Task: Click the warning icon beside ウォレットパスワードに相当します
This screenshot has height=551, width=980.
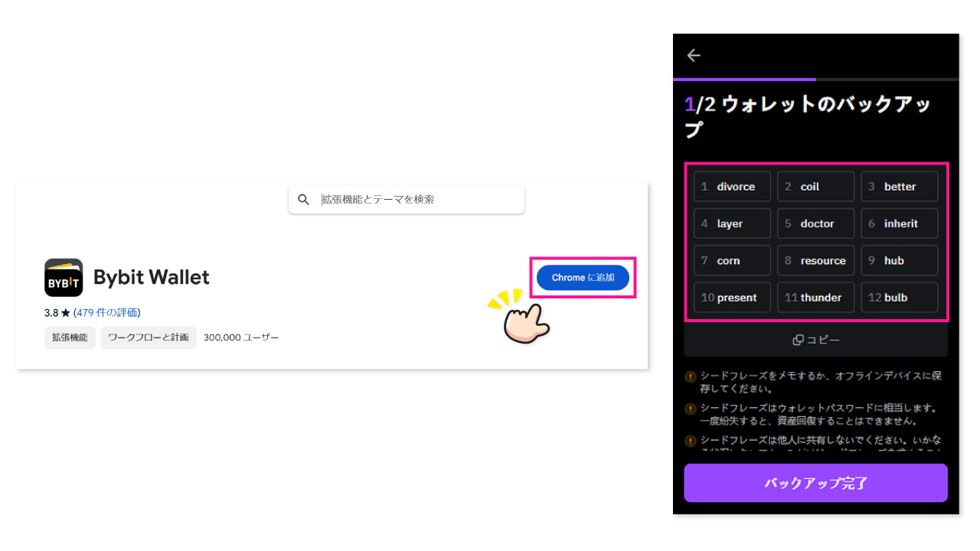Action: [691, 409]
